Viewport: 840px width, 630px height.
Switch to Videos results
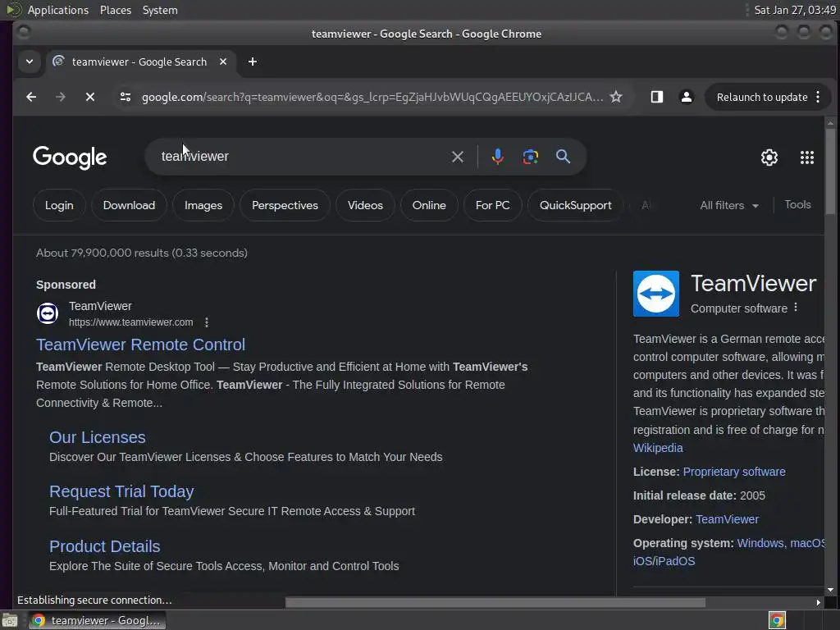(x=365, y=205)
